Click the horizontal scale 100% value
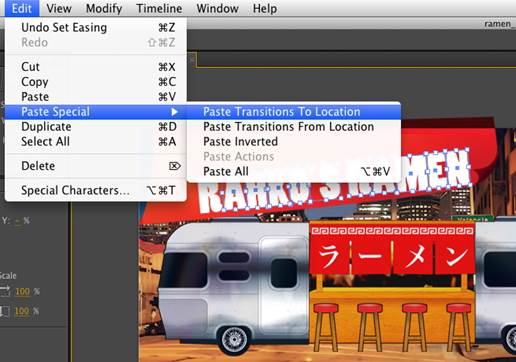Image resolution: width=516 pixels, height=362 pixels. (23, 292)
